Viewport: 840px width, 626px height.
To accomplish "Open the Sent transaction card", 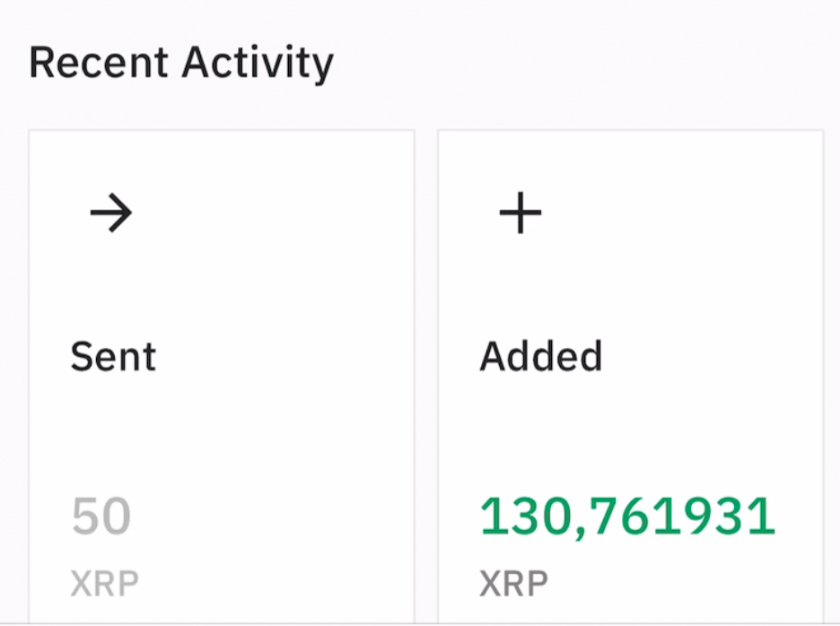I will (222, 377).
